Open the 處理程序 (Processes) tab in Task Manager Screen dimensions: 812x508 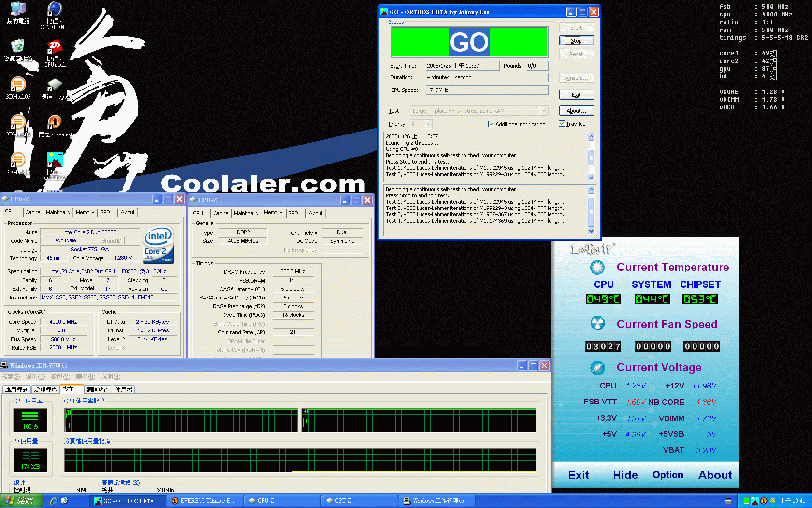pos(45,389)
